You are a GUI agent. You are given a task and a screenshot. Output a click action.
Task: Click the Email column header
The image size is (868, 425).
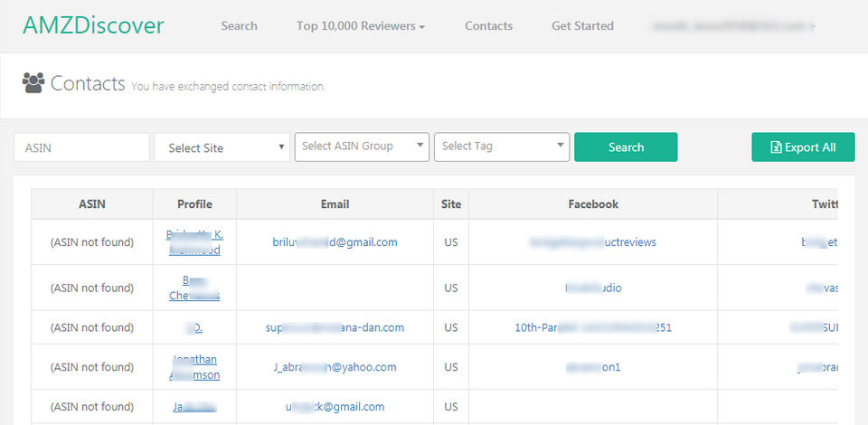click(x=335, y=204)
